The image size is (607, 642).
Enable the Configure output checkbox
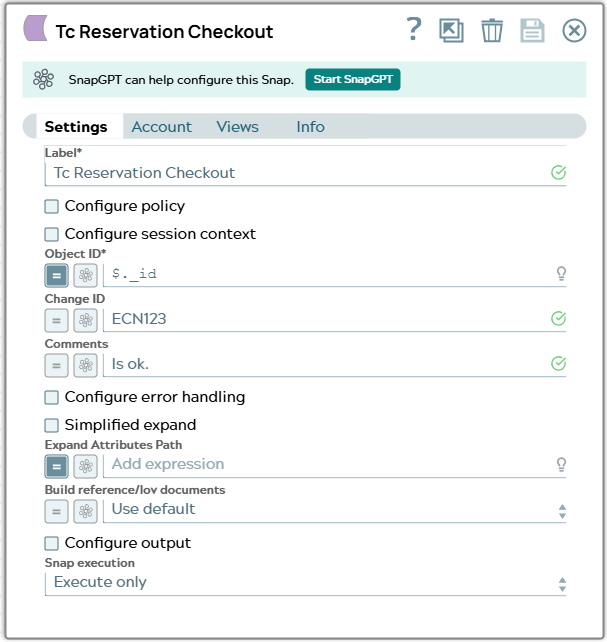(52, 544)
